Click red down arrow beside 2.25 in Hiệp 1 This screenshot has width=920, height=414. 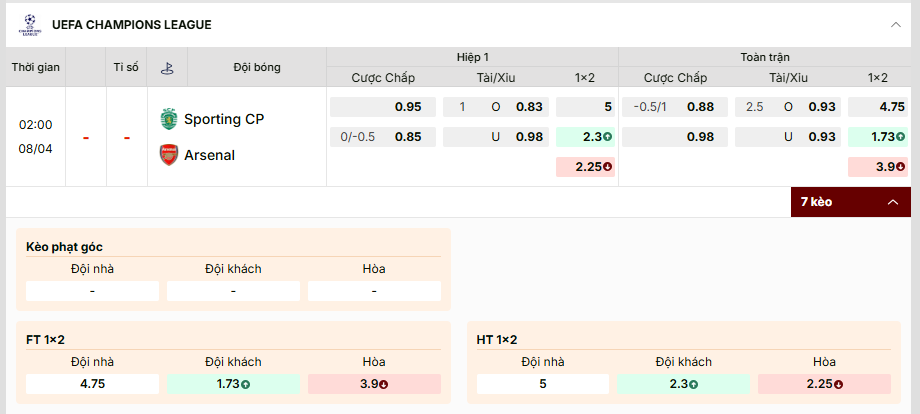point(607,167)
